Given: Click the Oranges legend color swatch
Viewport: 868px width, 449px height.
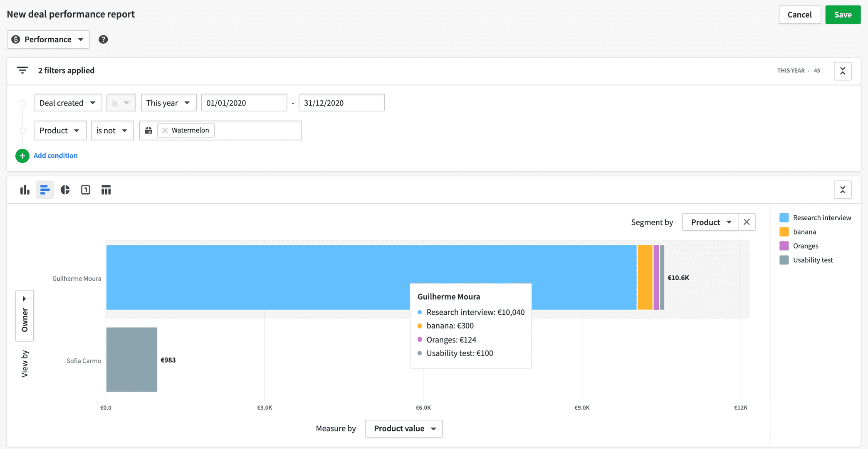Looking at the screenshot, I should [x=784, y=246].
